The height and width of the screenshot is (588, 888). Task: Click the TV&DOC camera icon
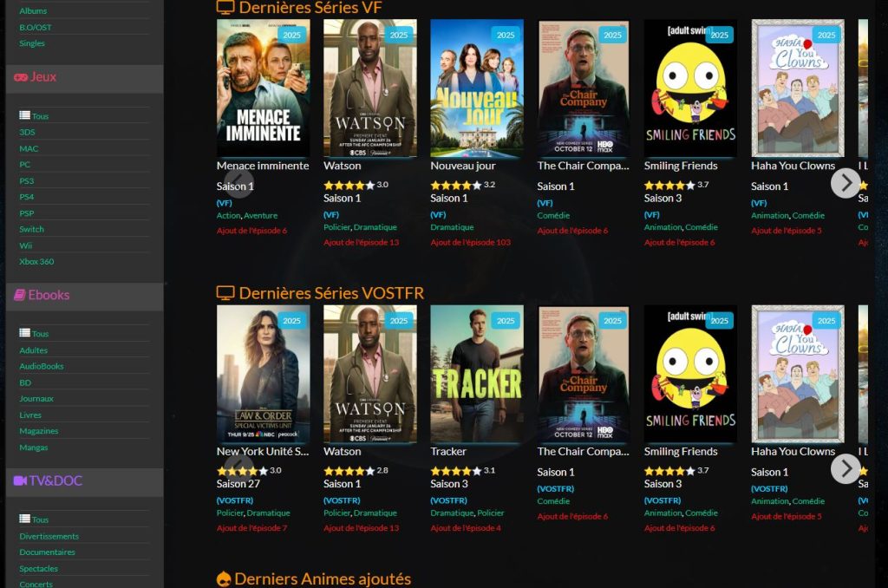tap(21, 480)
